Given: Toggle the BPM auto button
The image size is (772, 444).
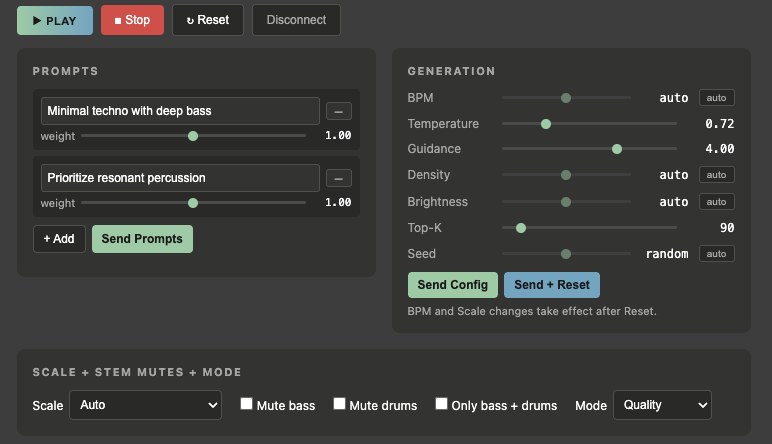Looking at the screenshot, I should pos(716,97).
